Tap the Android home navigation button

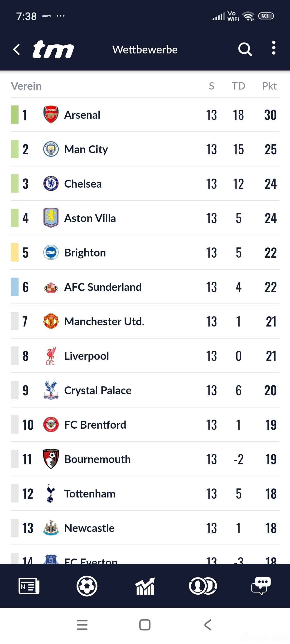tap(145, 625)
